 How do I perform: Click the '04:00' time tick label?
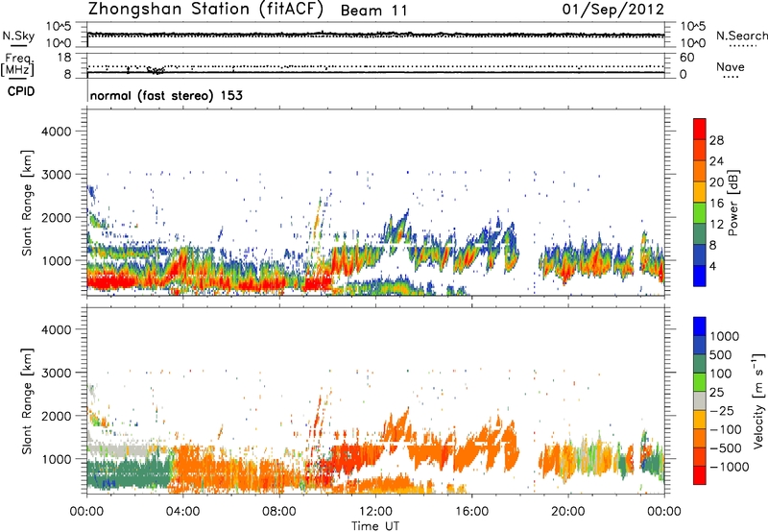click(182, 512)
